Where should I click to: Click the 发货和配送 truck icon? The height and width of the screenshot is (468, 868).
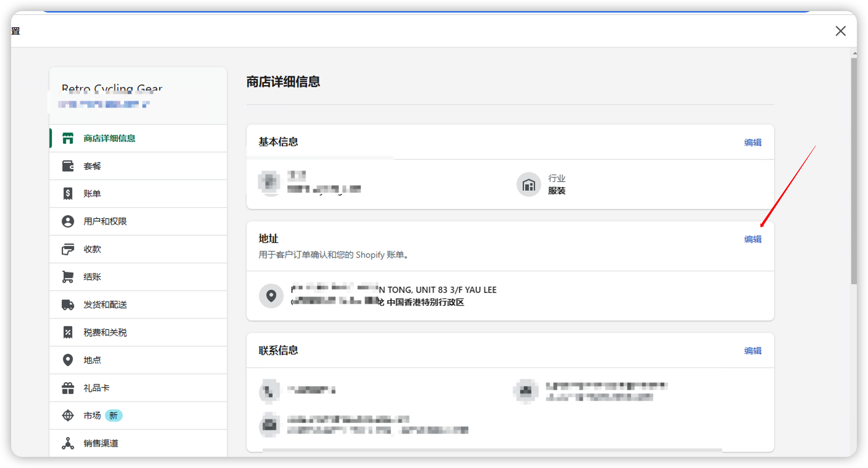click(68, 304)
